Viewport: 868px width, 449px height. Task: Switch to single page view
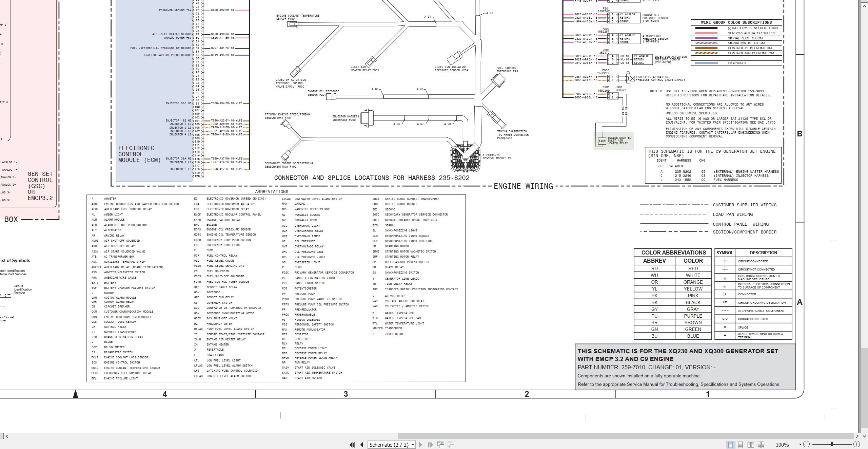[x=730, y=445]
